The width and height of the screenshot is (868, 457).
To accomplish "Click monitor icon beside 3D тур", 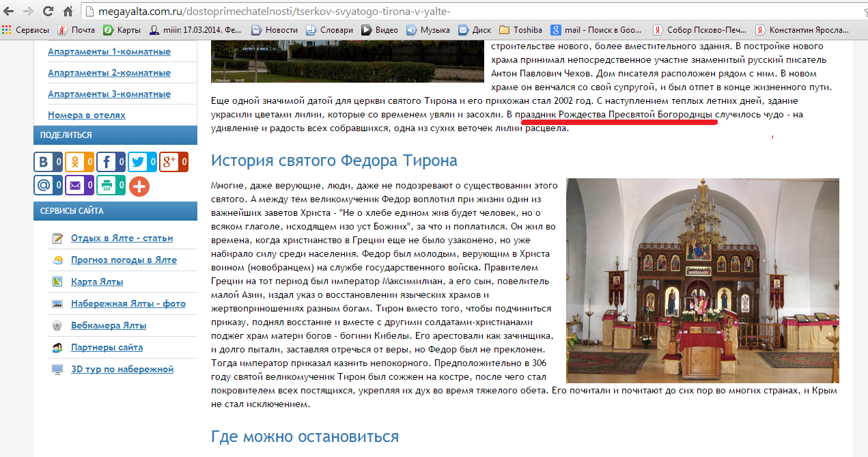I will point(58,370).
